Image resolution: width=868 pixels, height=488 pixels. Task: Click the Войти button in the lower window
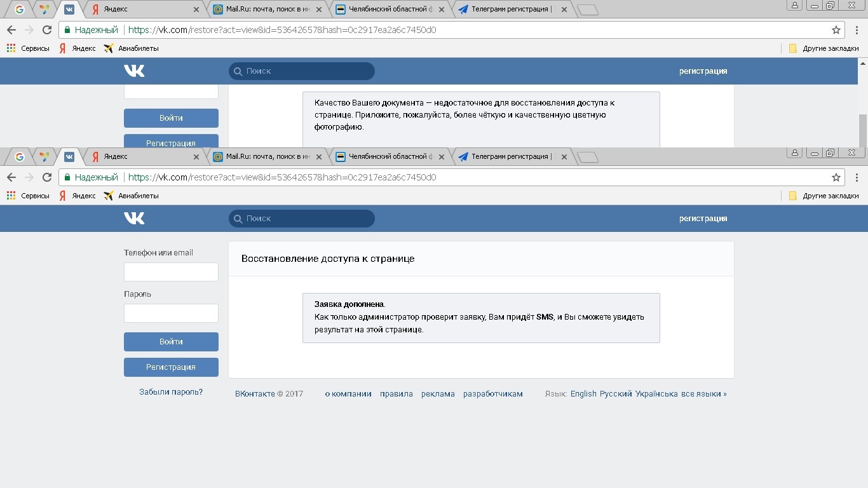[171, 342]
